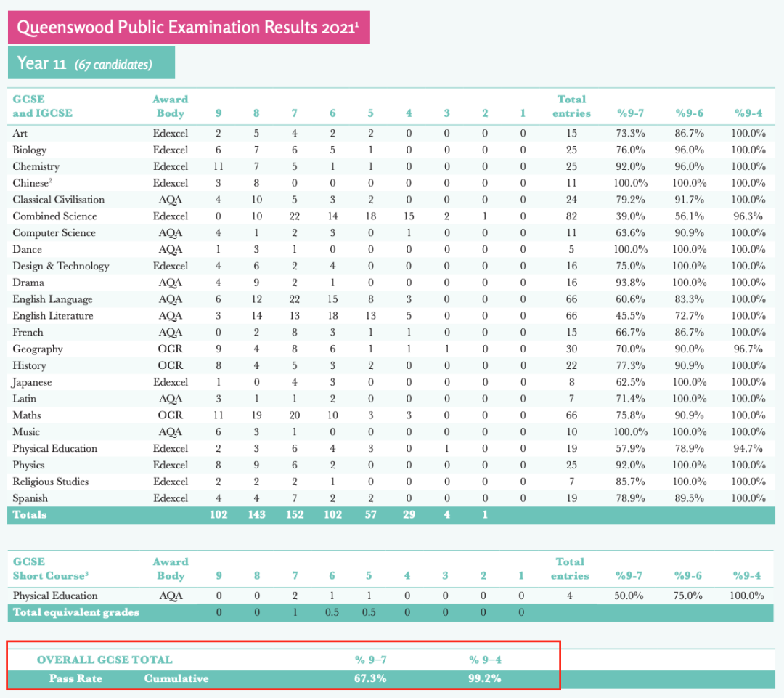Click the "143" total for grade 8
784x698 pixels.
click(256, 514)
